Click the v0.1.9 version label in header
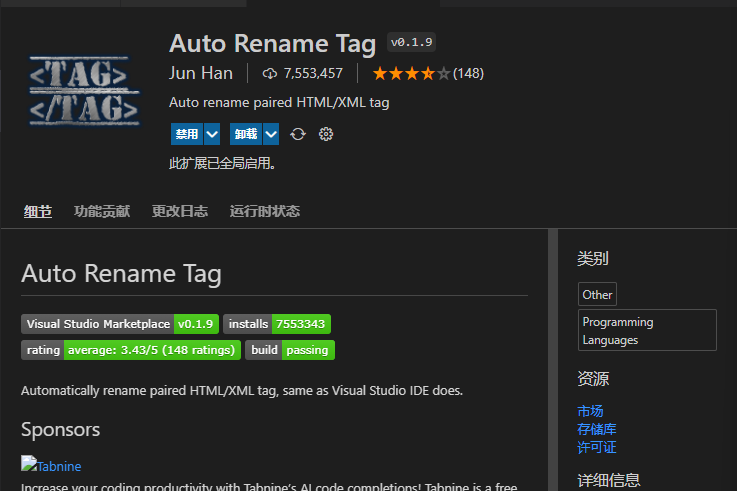 [x=411, y=42]
